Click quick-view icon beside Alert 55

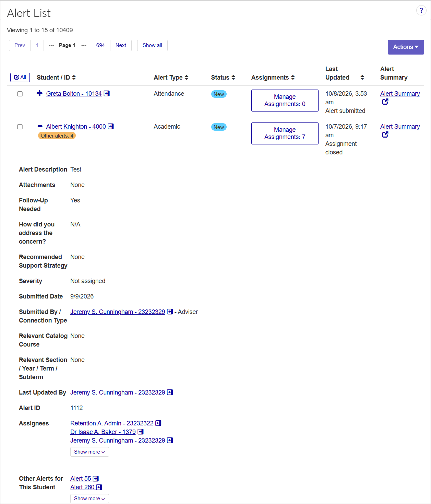pos(96,478)
